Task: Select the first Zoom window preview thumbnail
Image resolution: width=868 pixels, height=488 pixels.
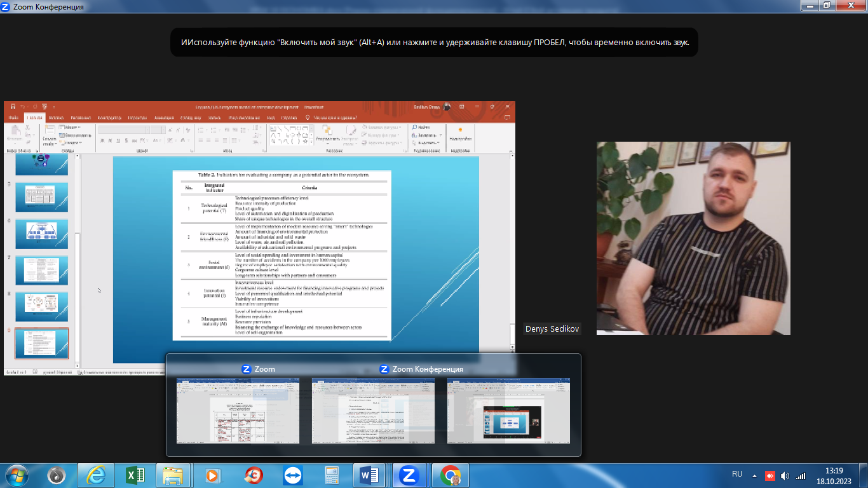Action: (238, 410)
